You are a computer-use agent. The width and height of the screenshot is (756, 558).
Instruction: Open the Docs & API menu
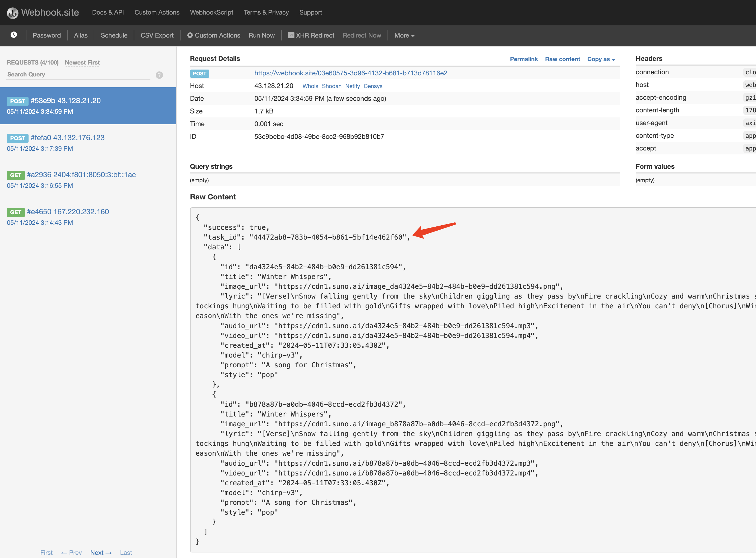tap(108, 12)
